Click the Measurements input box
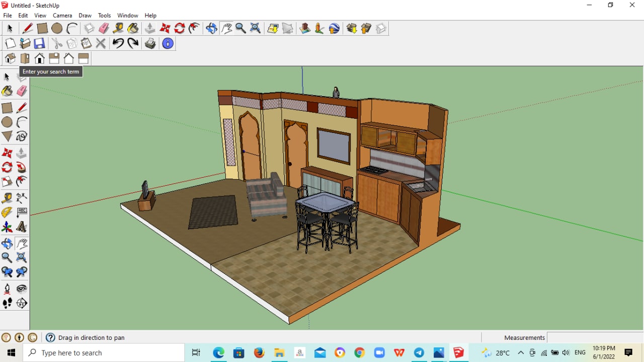The height and width of the screenshot is (362, 644). click(594, 338)
